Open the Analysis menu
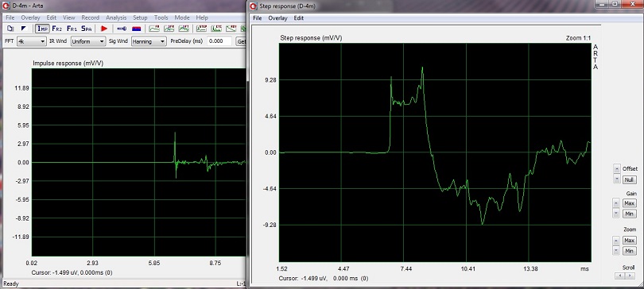The height and width of the screenshot is (289, 644). [116, 17]
